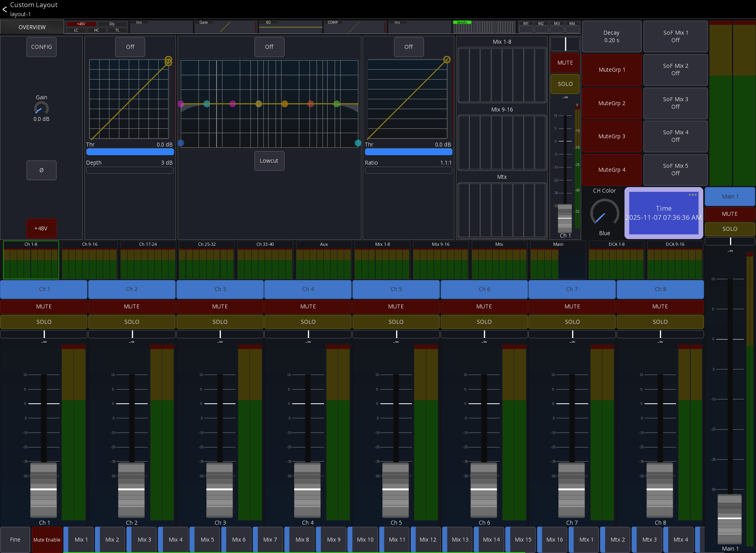Open the Gate mini overview block
Viewport: 756px width, 553px height.
click(x=225, y=27)
